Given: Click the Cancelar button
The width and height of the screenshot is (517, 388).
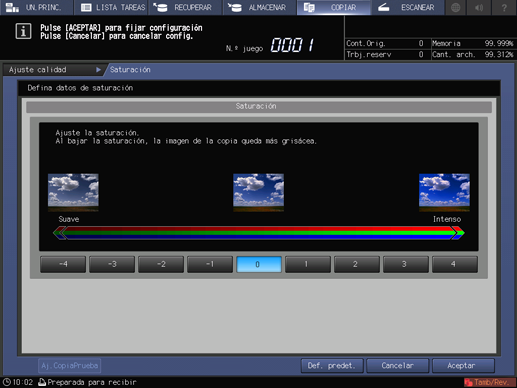Looking at the screenshot, I should pyautogui.click(x=398, y=366).
